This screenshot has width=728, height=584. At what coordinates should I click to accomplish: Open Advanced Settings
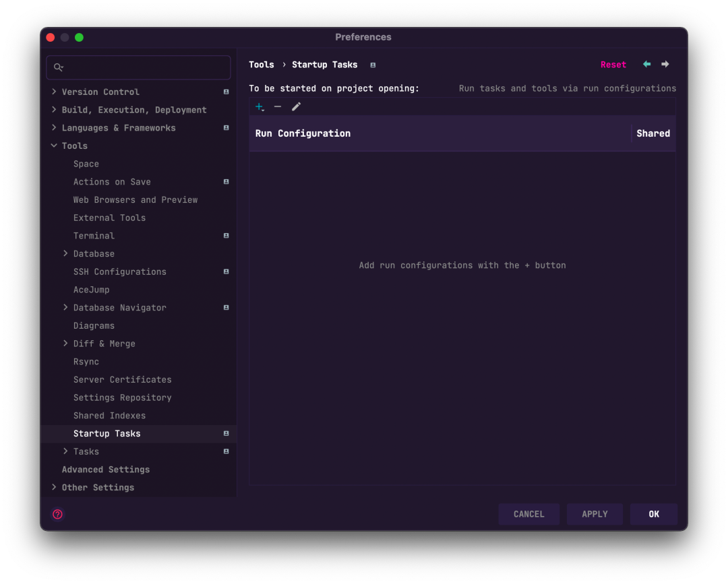[106, 469]
